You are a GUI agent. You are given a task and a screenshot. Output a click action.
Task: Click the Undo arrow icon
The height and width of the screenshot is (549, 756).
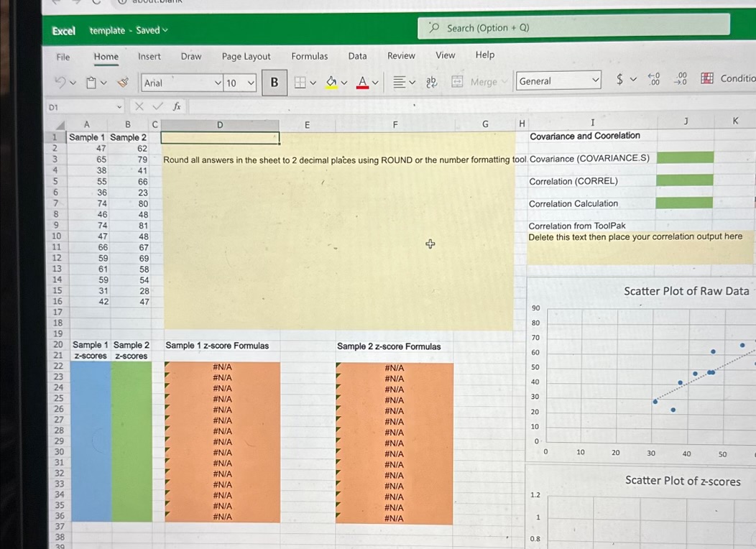pyautogui.click(x=61, y=83)
